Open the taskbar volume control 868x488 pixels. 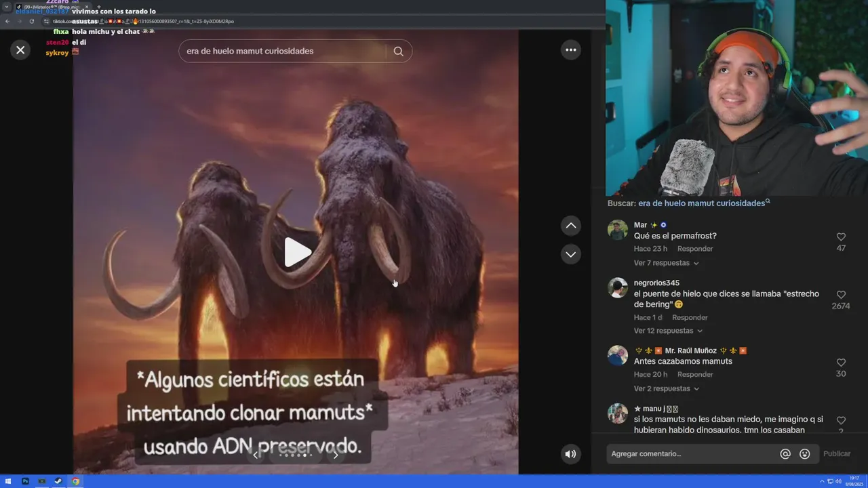[838, 481]
